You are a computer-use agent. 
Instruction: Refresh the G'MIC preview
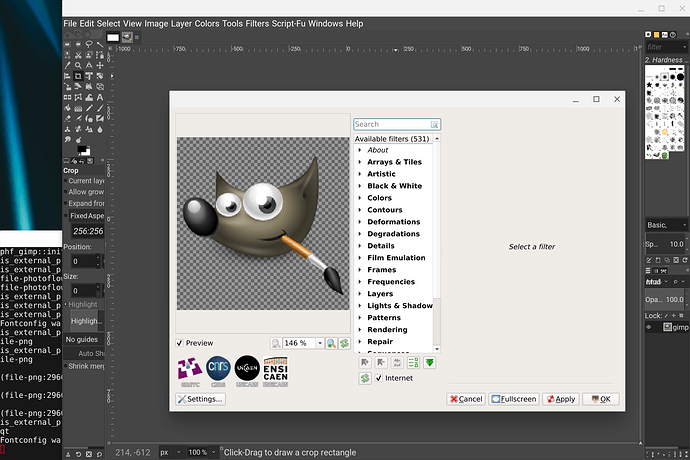point(345,343)
